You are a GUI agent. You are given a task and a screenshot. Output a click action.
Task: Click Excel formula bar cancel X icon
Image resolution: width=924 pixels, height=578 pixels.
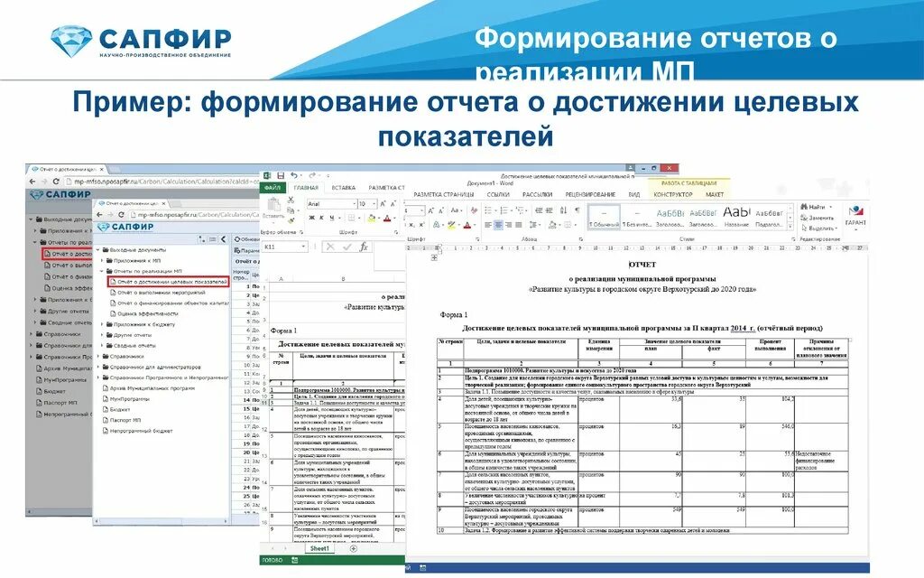330,247
